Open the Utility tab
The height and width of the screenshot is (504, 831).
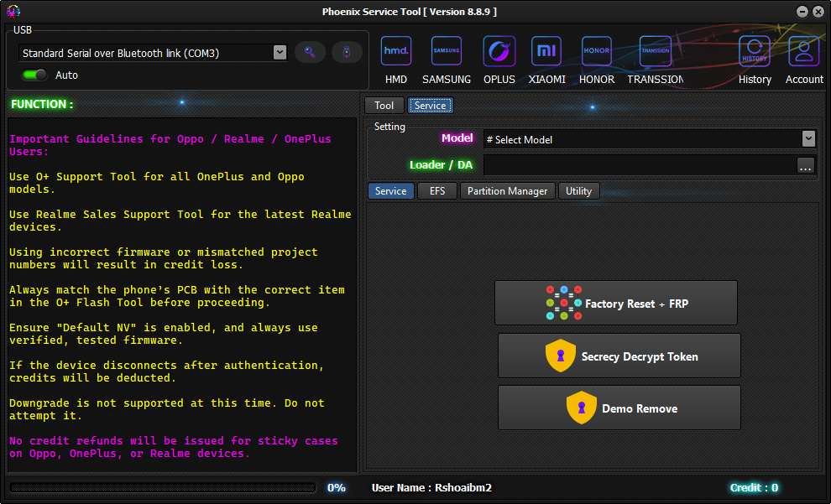(578, 191)
